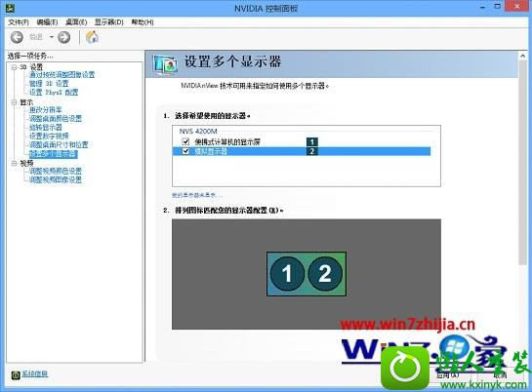Click the scrollbar up arrow on right panel
This screenshot has width=532, height=392.
[x=523, y=57]
